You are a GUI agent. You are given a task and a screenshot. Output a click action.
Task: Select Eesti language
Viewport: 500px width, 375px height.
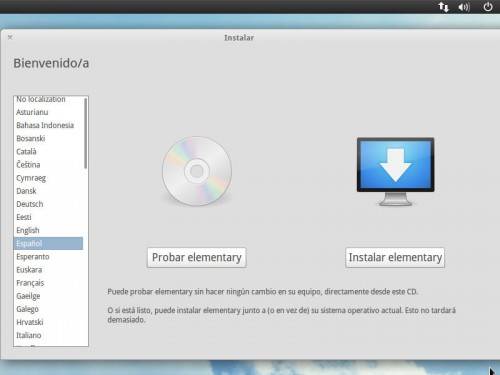click(48, 217)
